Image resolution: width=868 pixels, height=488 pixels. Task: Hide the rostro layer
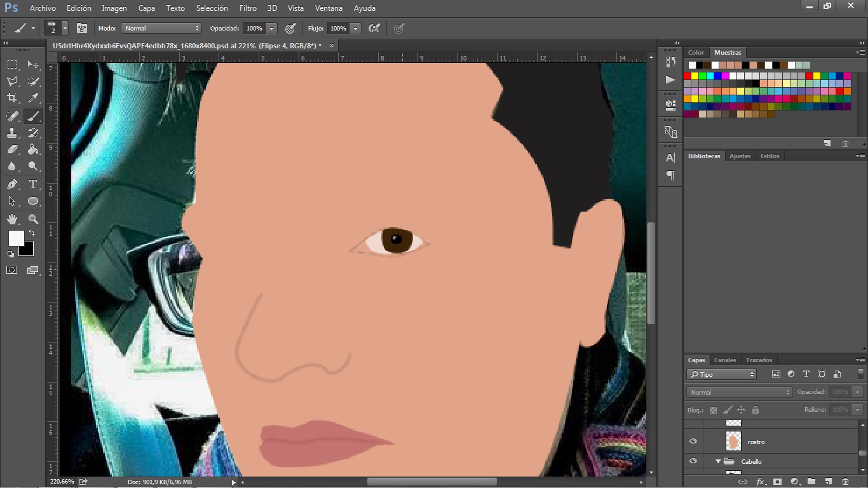693,441
